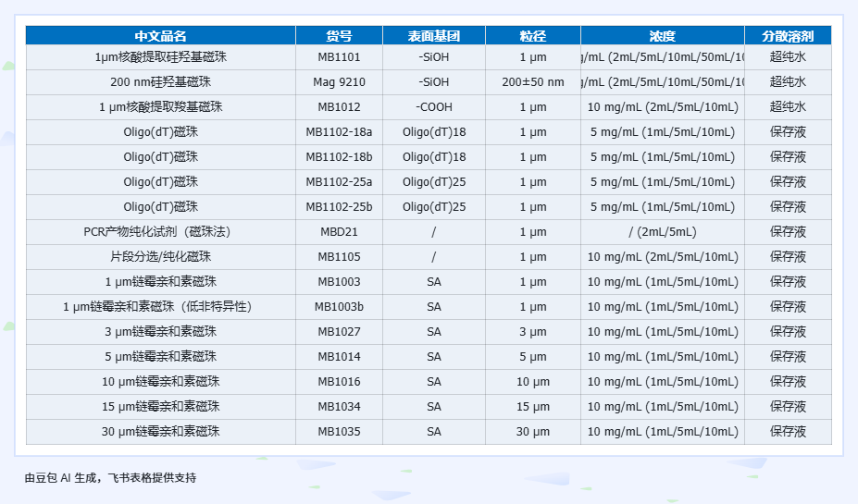Click the 3 μm particle size cell
The image size is (858, 504).
pos(533,332)
